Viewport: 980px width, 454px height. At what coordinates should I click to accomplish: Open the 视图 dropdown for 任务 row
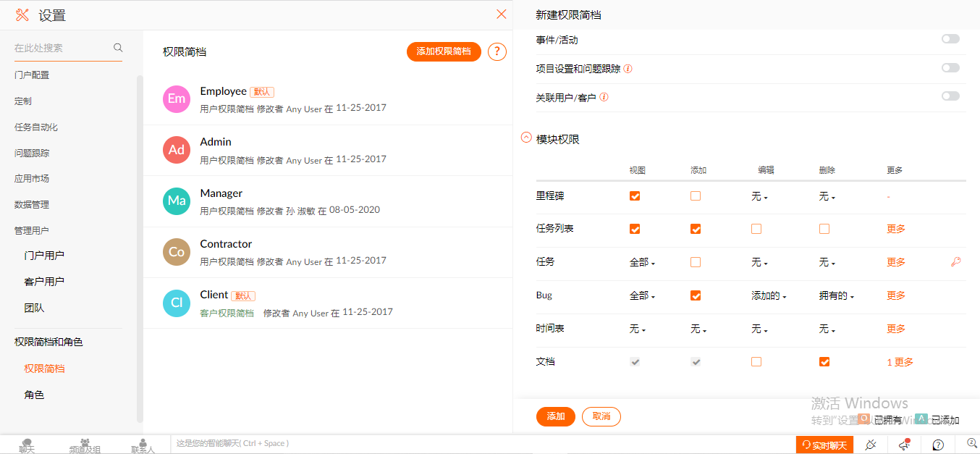click(642, 263)
